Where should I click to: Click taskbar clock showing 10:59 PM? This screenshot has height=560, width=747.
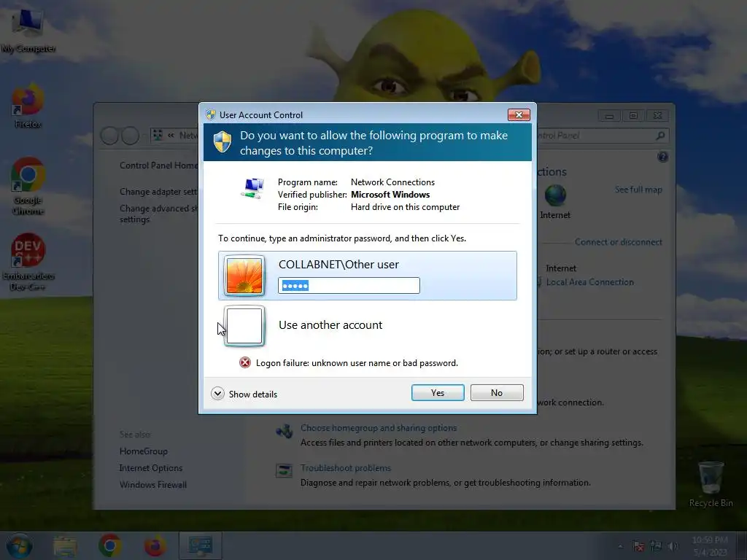[709, 546]
